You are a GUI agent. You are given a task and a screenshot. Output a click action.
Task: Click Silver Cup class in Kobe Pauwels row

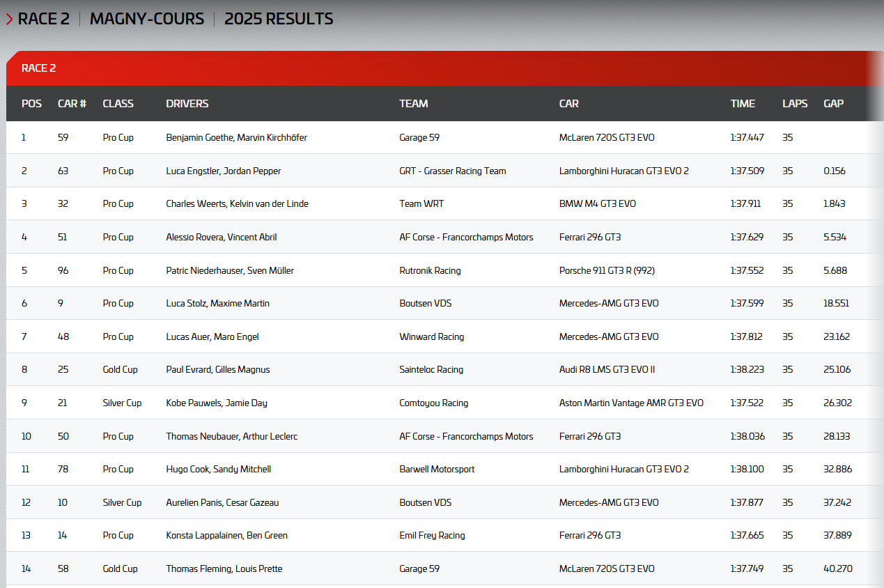[122, 403]
